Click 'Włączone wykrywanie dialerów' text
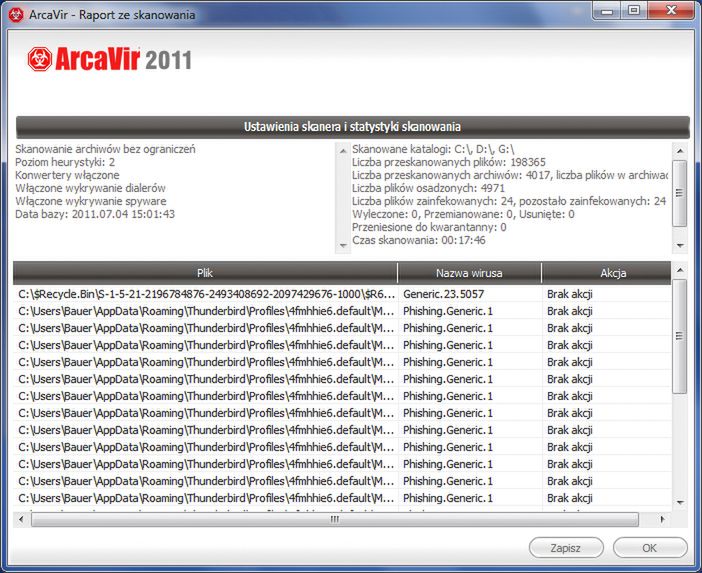Image resolution: width=702 pixels, height=573 pixels. 90,188
